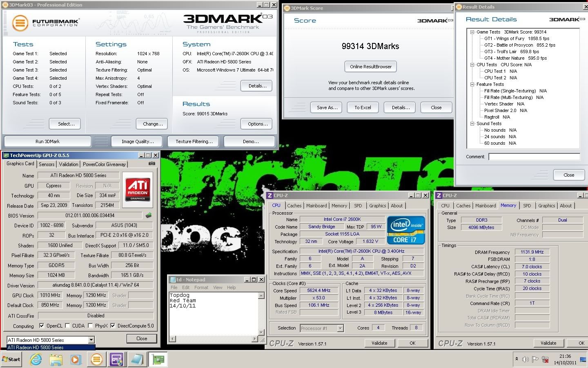The image size is (588, 368).
Task: Click the Online ResultBrowser button
Action: click(370, 67)
